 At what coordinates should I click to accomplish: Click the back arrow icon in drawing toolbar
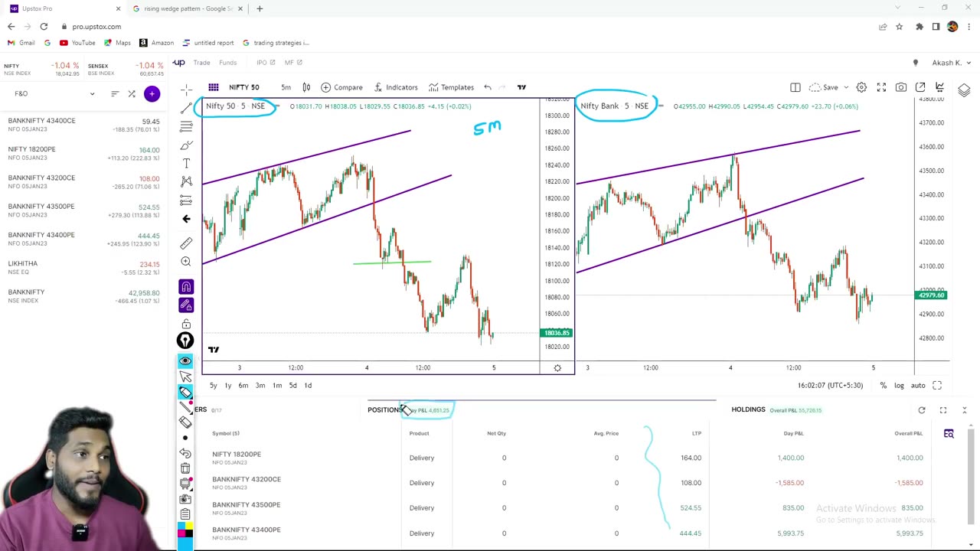186,219
